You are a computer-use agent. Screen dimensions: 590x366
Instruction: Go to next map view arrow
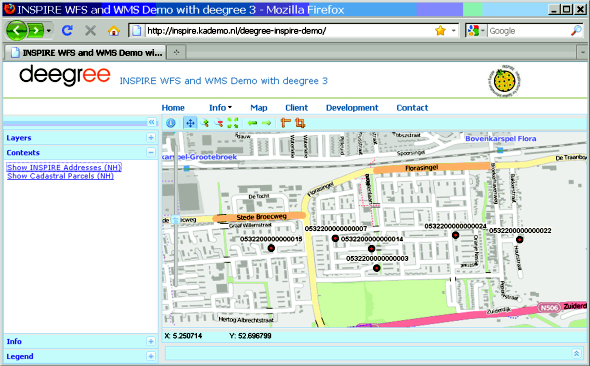pyautogui.click(x=266, y=123)
